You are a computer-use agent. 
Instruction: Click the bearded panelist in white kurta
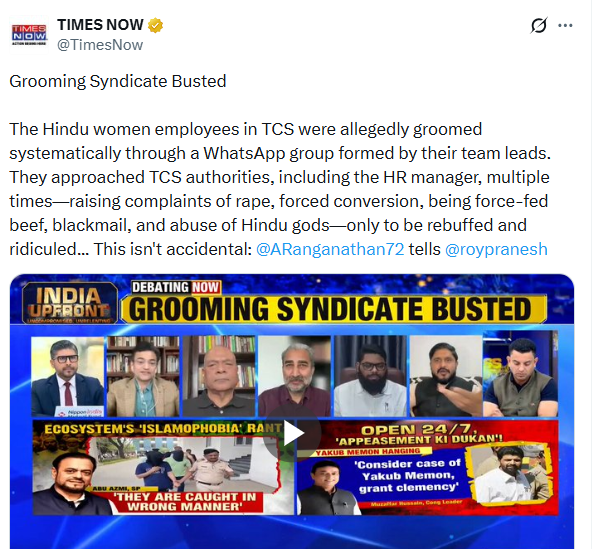370,377
